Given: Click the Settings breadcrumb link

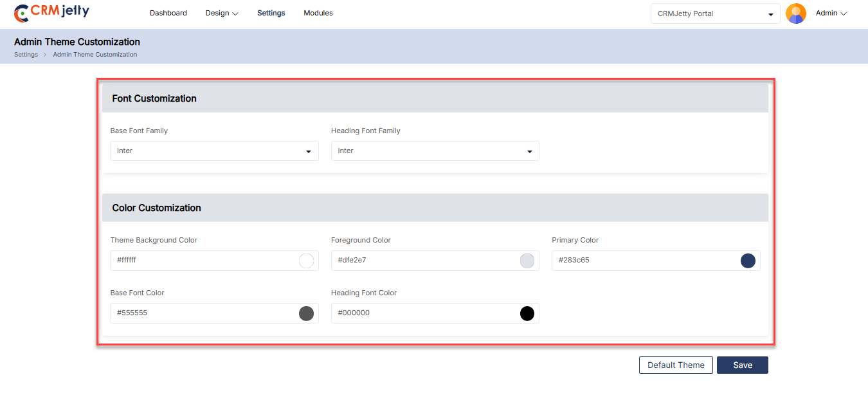Looking at the screenshot, I should coord(26,55).
